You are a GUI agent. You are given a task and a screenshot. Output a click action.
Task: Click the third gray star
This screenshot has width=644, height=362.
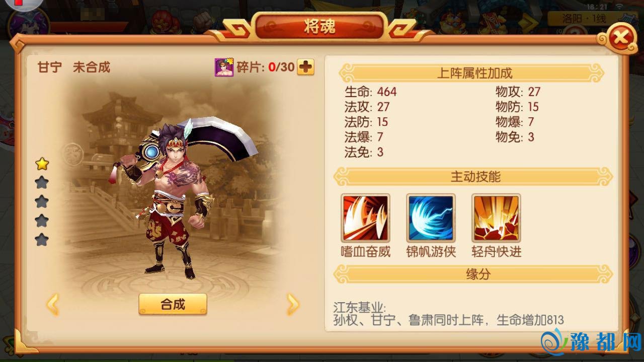pyautogui.click(x=42, y=201)
